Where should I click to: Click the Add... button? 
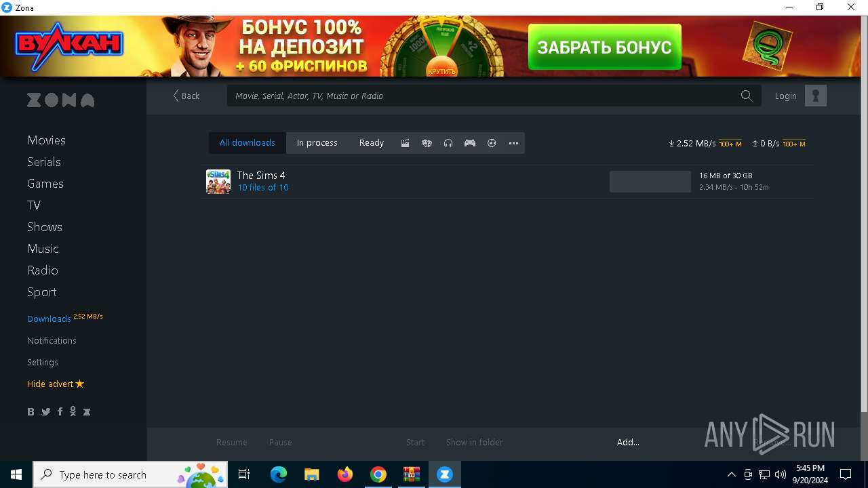628,442
